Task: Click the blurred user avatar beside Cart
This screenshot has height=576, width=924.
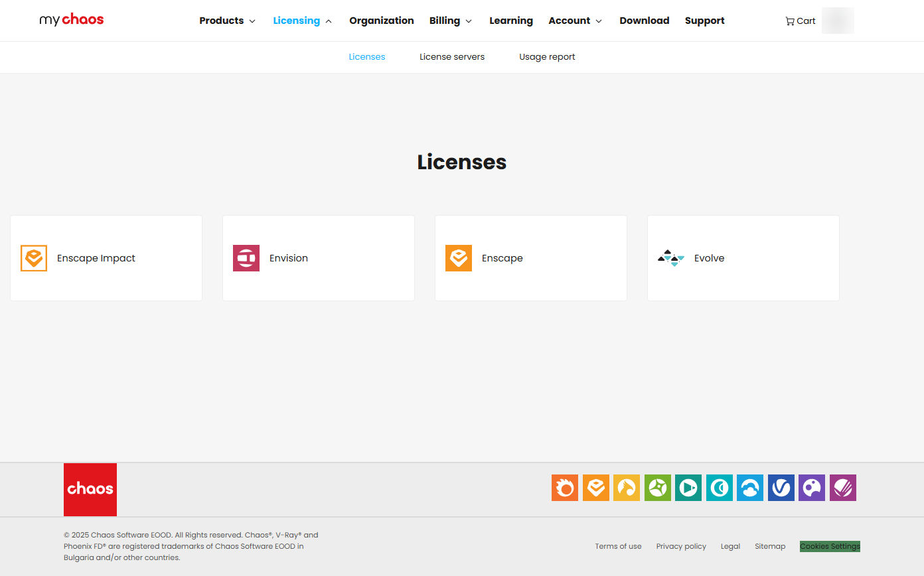Action: click(838, 21)
